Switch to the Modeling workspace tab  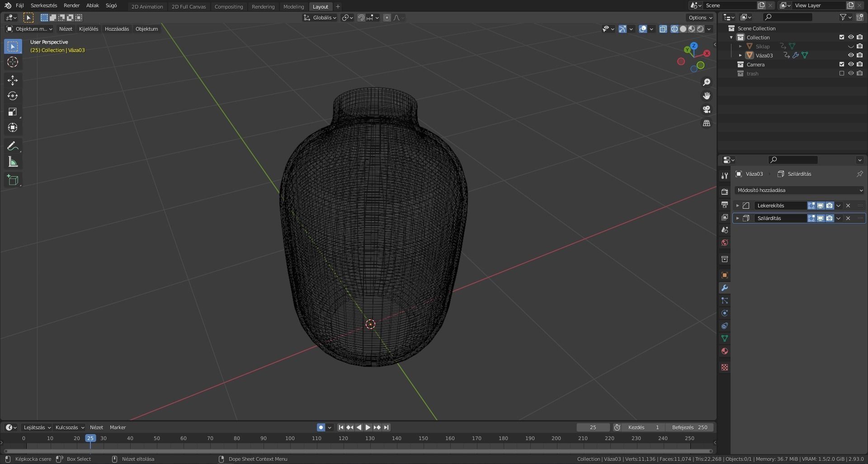(293, 6)
